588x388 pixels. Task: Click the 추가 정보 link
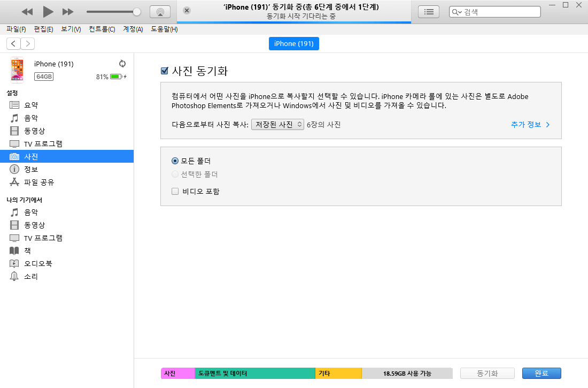click(525, 124)
